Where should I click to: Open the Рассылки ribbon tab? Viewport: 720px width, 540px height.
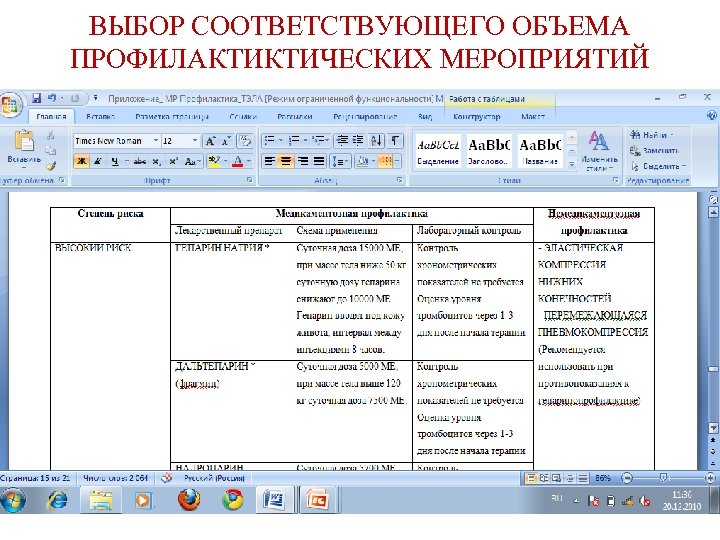[x=295, y=117]
